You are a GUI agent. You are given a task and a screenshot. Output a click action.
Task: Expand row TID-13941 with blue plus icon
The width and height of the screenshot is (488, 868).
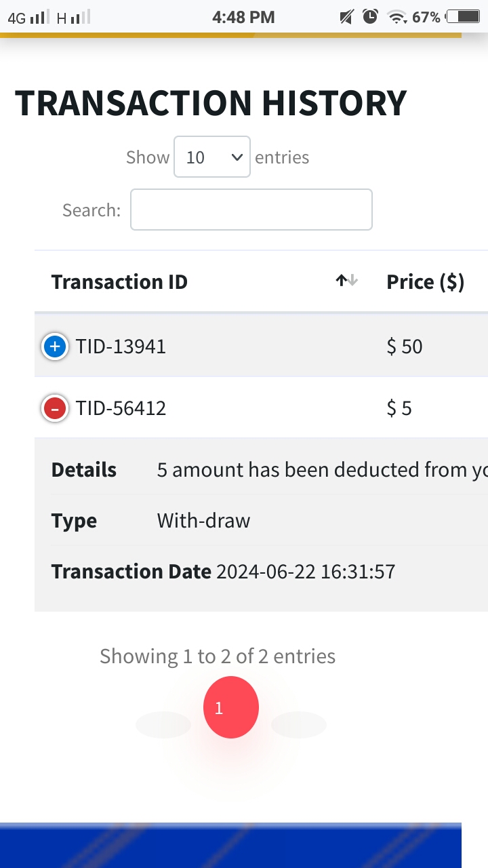55,347
